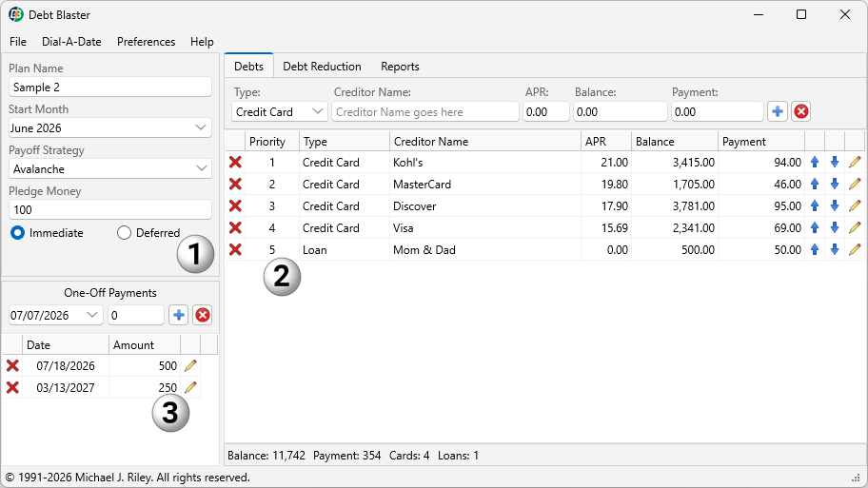Sort debts by Priority column header
Viewport: 868px width, 488px height.
(x=272, y=142)
